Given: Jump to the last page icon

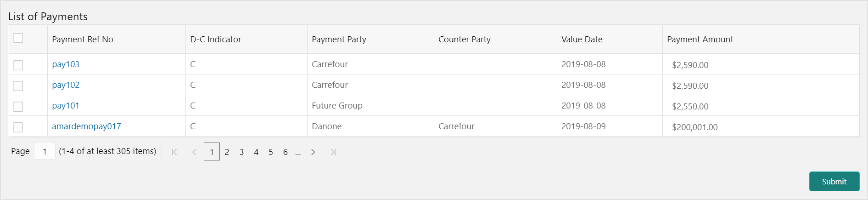Looking at the screenshot, I should point(333,152).
